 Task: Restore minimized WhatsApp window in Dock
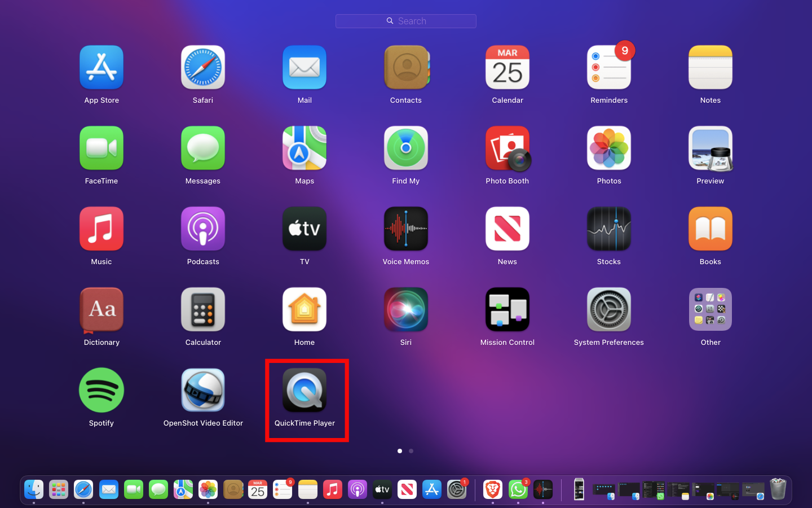[654, 490]
